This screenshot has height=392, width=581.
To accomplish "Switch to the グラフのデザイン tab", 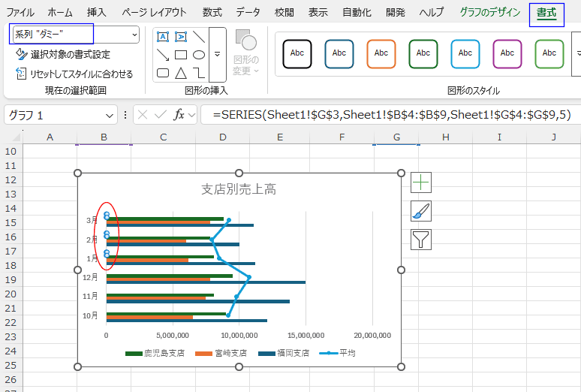I will [489, 13].
